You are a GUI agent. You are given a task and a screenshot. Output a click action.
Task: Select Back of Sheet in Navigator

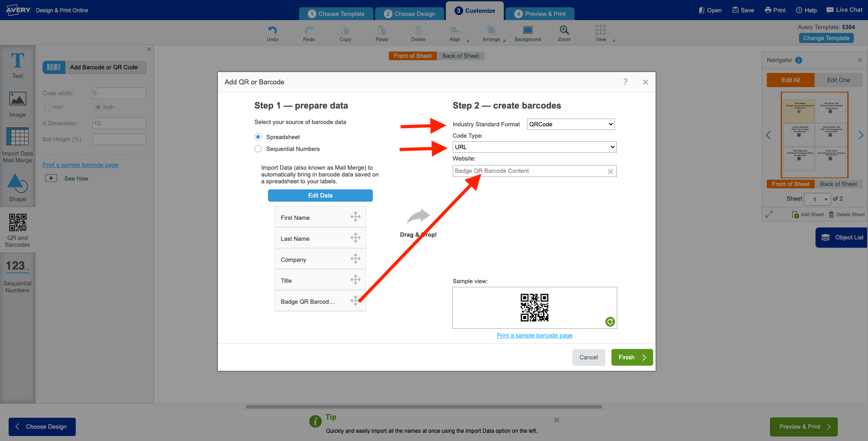[838, 184]
